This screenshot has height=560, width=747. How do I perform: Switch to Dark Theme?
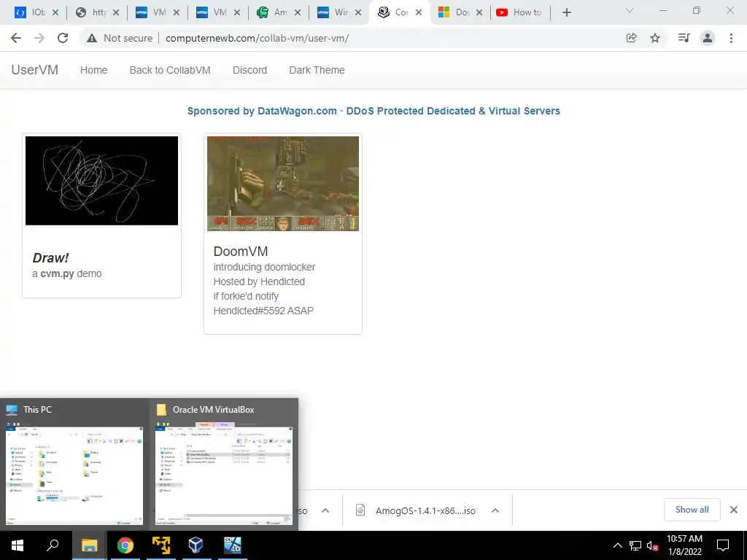(317, 70)
